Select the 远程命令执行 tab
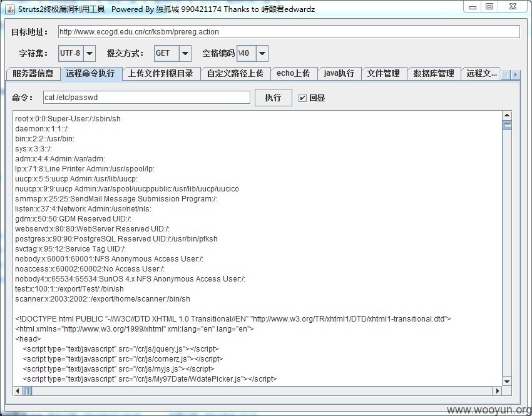Screen dimensions: 532x416 (x=91, y=74)
